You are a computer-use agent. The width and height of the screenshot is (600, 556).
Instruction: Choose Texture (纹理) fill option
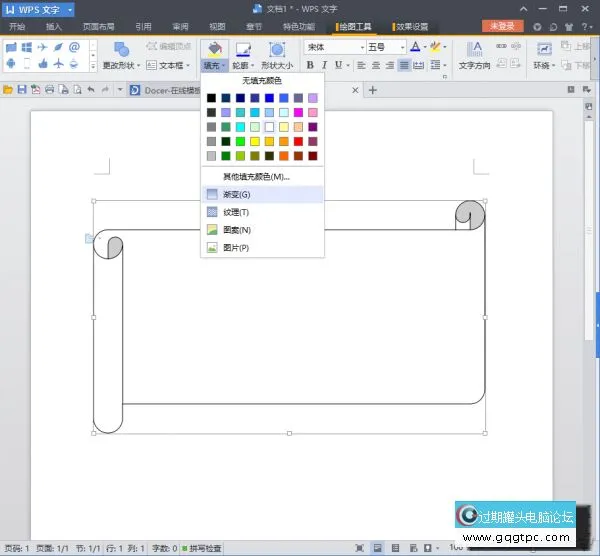point(237,212)
